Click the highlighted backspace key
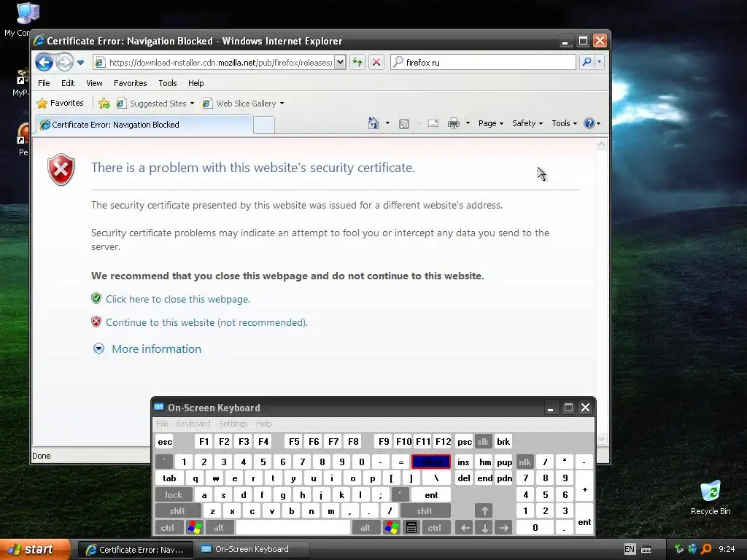The width and height of the screenshot is (747, 560). [x=431, y=462]
